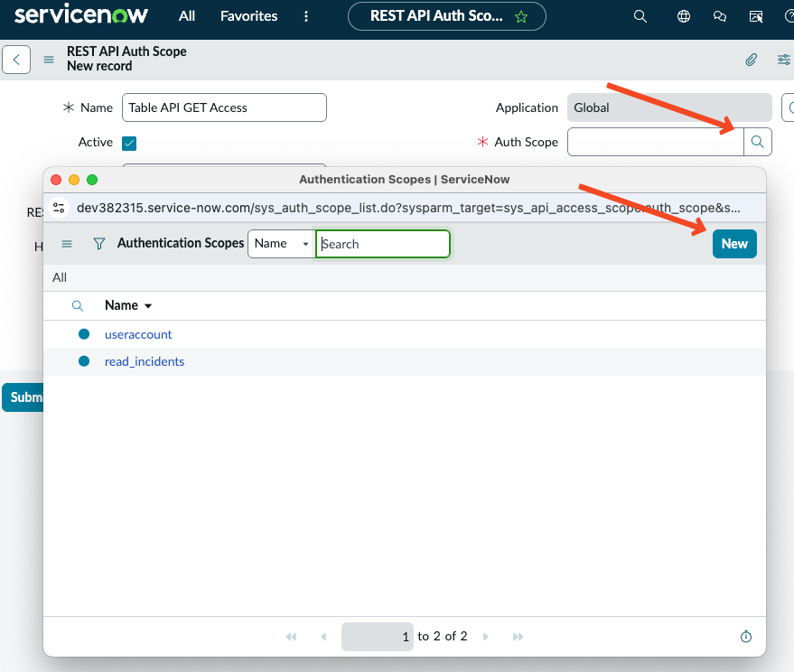Click the Auth Scope lookup magnifier icon
The height and width of the screenshot is (672, 794).
coord(758,142)
